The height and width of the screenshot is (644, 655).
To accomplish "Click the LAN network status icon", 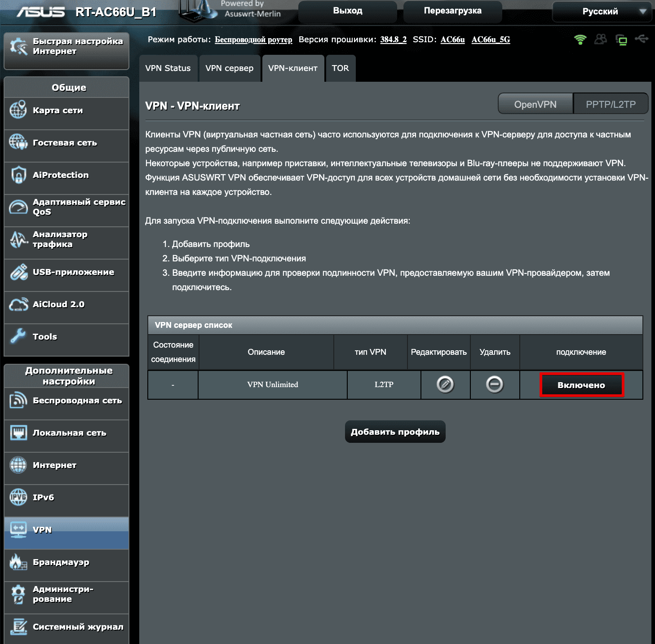I will tap(621, 40).
